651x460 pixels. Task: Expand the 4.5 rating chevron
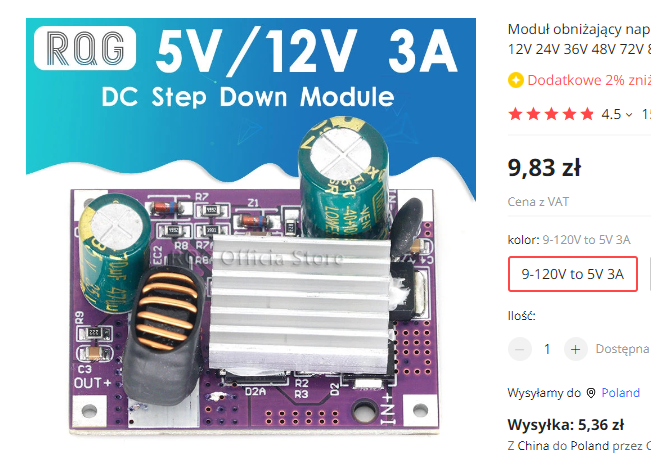[x=629, y=115]
